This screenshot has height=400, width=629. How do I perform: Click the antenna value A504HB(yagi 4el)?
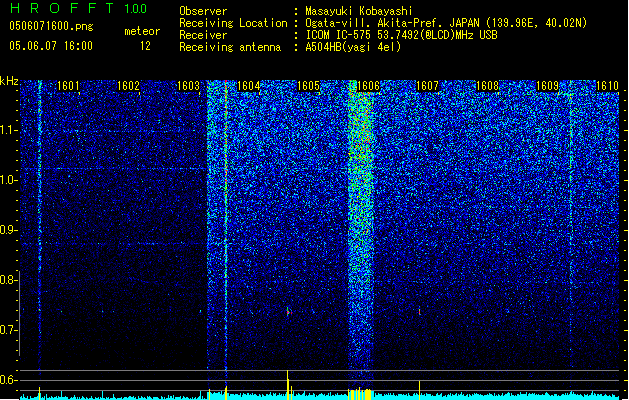pyautogui.click(x=353, y=47)
